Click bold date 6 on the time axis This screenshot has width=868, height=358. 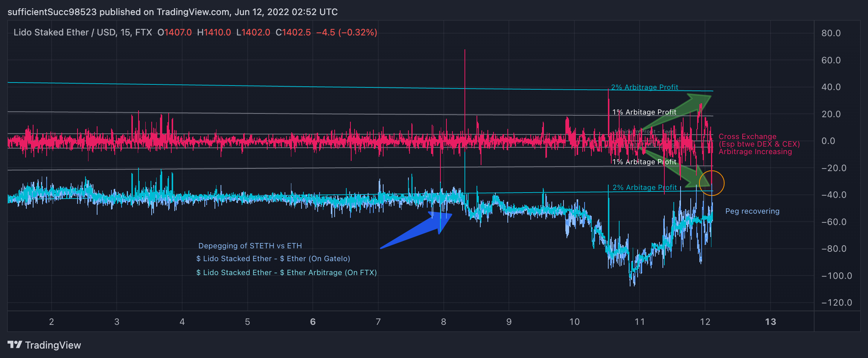point(313,322)
